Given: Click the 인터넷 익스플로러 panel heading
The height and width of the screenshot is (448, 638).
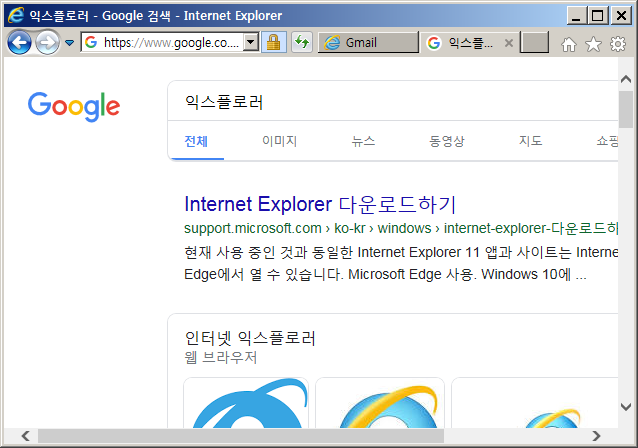Looking at the screenshot, I should [250, 338].
